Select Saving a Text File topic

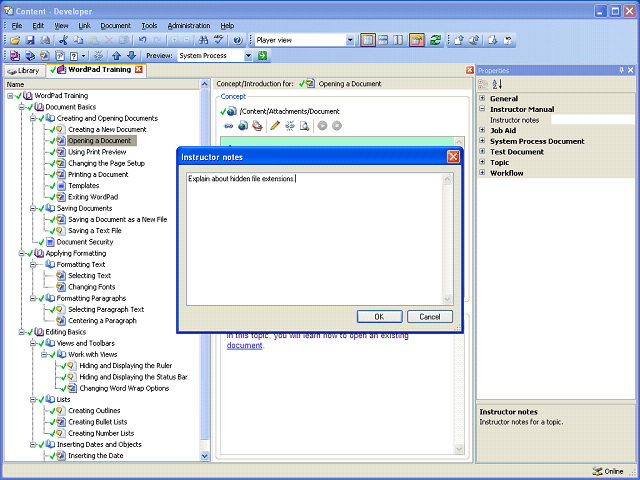point(95,231)
